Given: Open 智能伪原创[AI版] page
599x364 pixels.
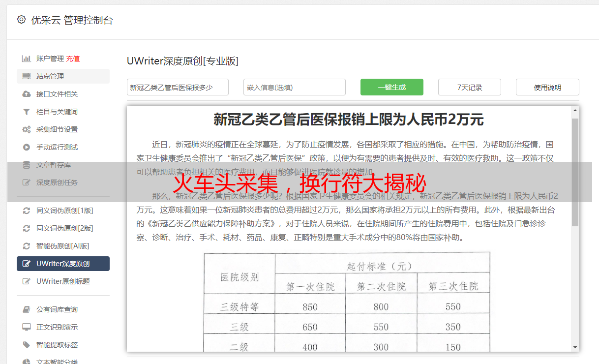Looking at the screenshot, I should tap(63, 246).
